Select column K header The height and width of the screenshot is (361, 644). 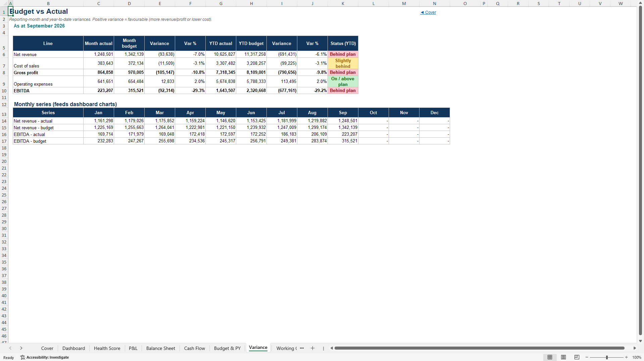point(343,3)
